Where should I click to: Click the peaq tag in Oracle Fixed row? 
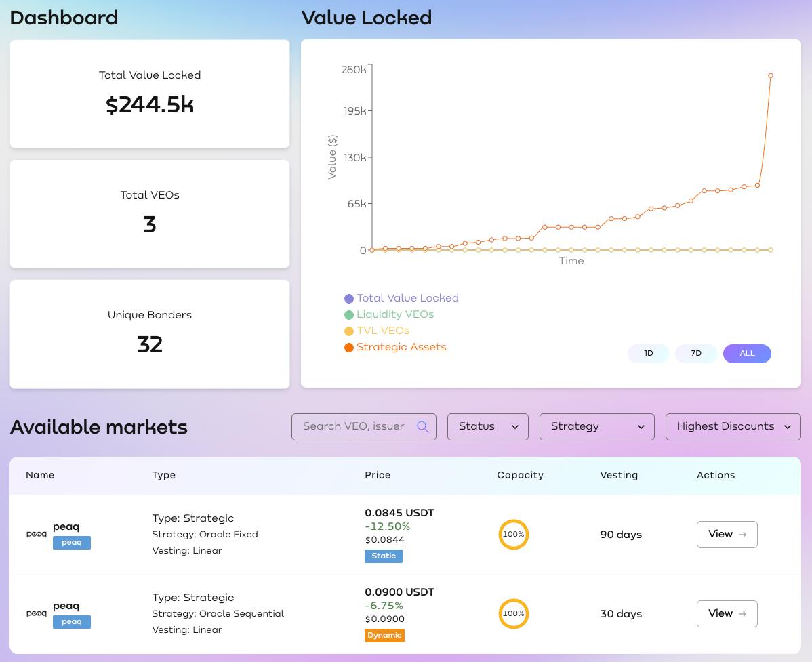[71, 543]
